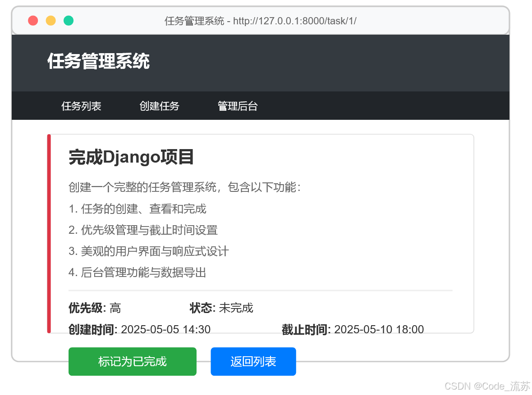
Task: Click the green 标记为已完成 button
Action: click(x=132, y=361)
